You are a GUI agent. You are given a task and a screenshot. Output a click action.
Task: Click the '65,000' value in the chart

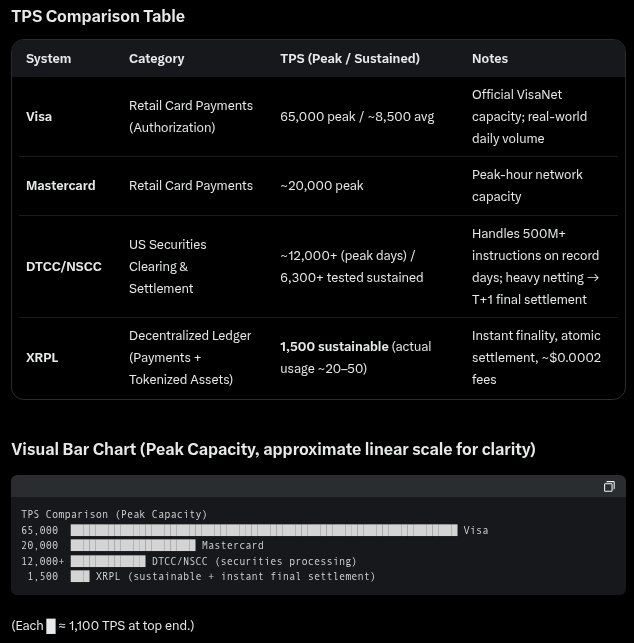click(x=39, y=530)
